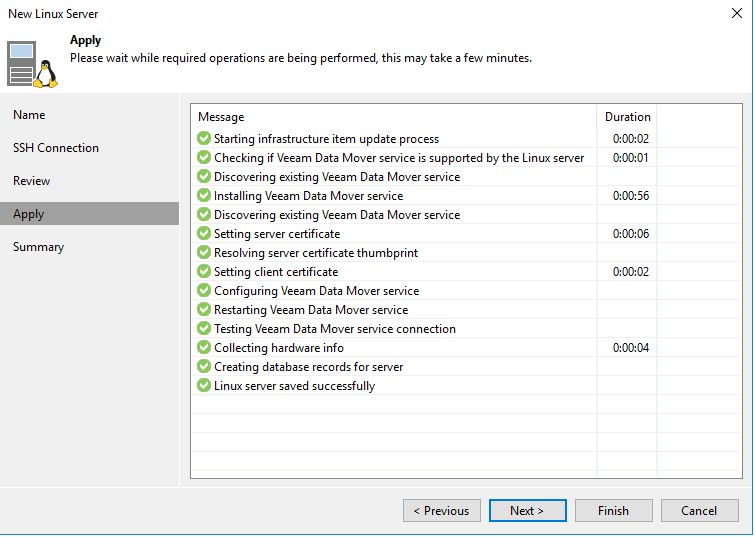Go to the Name wizard step
This screenshot has height=537, width=754.
[89, 115]
